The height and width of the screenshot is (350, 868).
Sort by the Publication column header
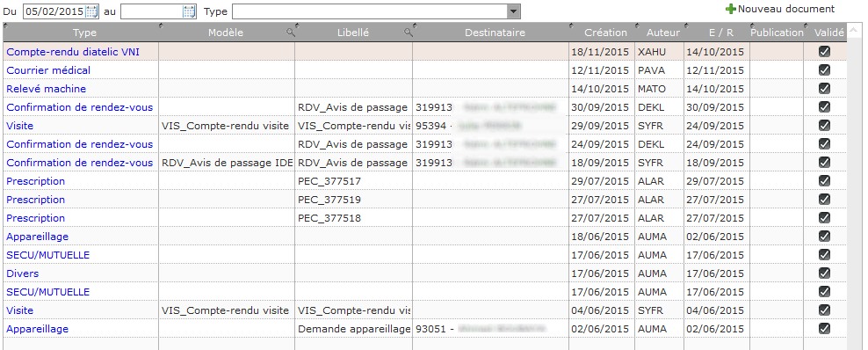[777, 33]
